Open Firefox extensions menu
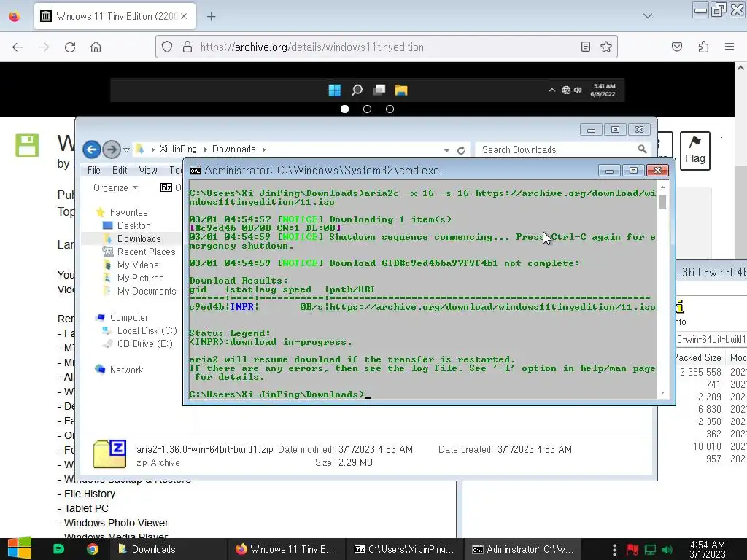The width and height of the screenshot is (747, 560). (x=703, y=47)
